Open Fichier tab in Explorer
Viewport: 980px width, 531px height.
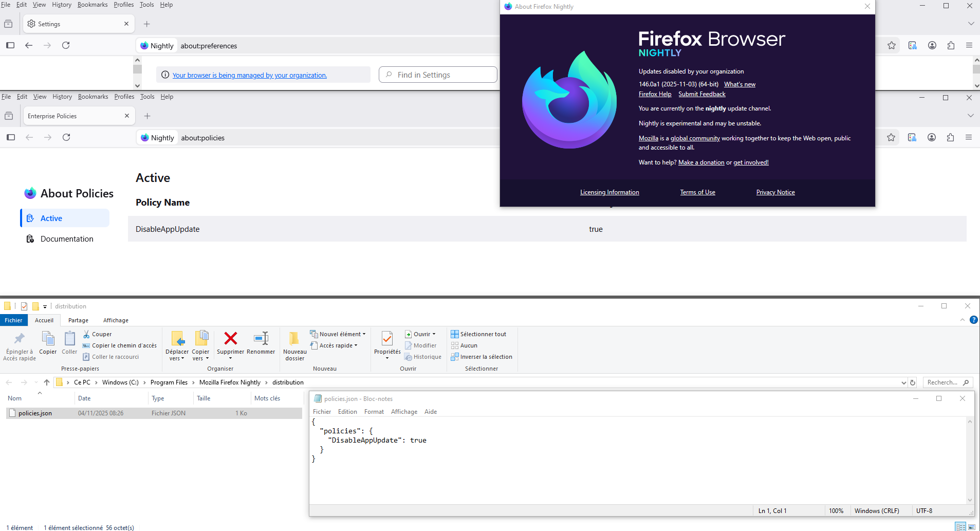13,320
